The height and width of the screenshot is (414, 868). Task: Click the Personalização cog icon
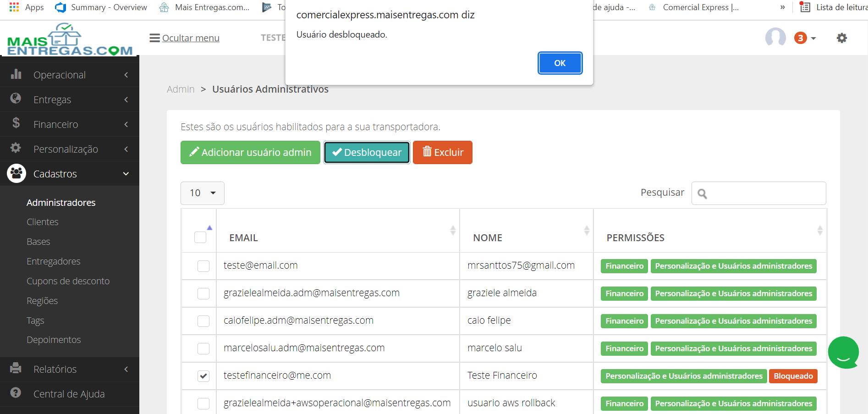[16, 148]
